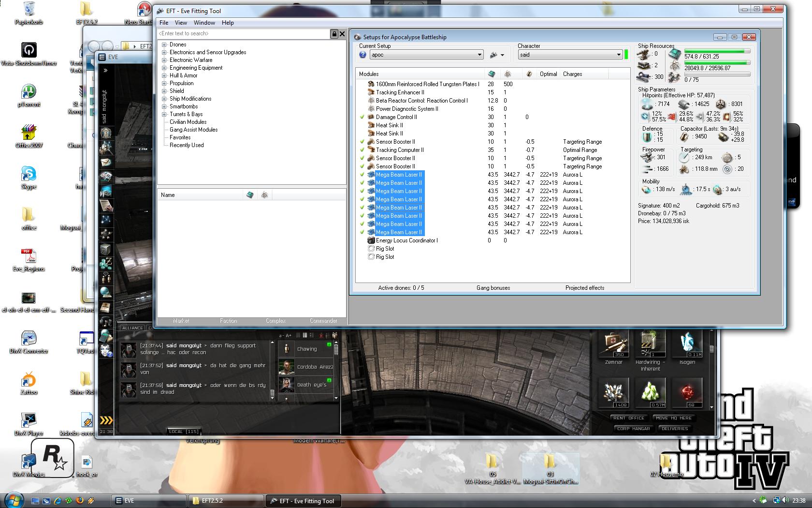Screen dimensions: 812x508
Task: Click the capacitor column header icon in Modules list
Action: pos(529,74)
